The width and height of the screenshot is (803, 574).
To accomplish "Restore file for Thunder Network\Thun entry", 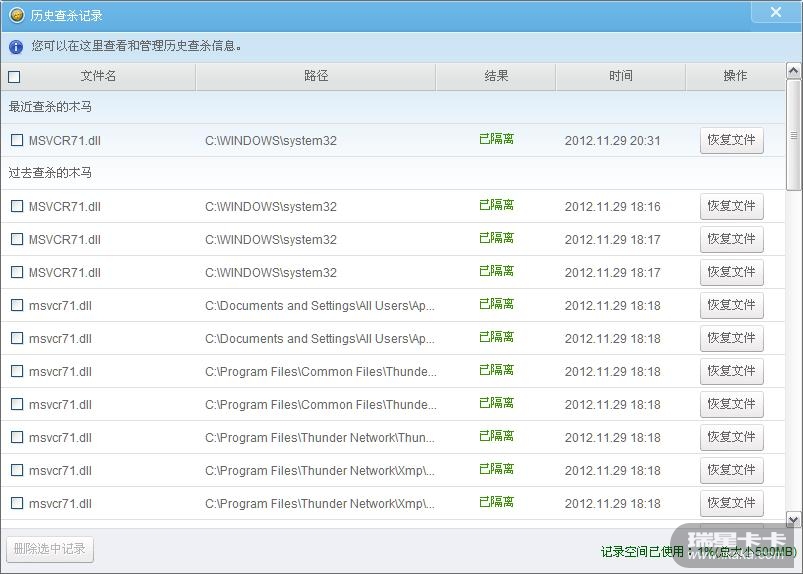I will tap(731, 437).
